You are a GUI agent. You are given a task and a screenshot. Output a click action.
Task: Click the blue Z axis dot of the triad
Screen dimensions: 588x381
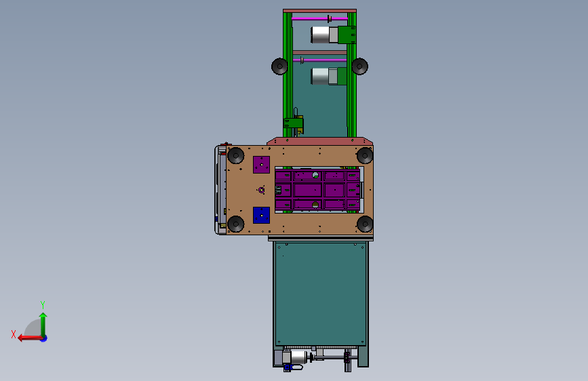(x=44, y=338)
